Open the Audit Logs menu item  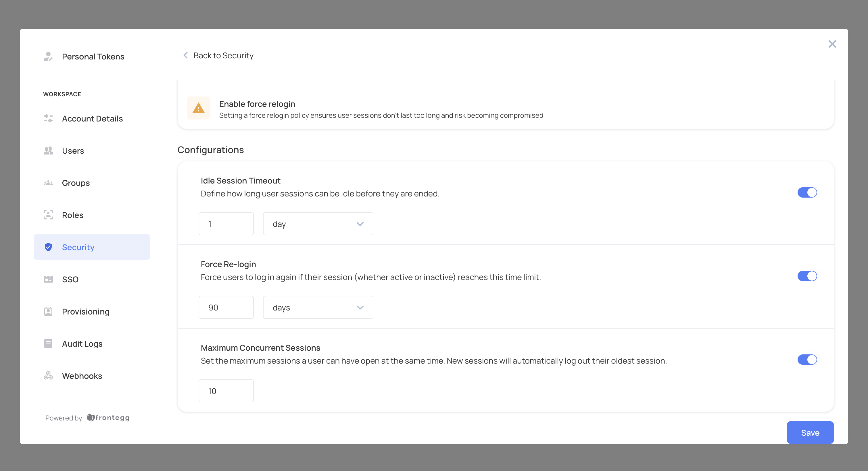click(82, 344)
